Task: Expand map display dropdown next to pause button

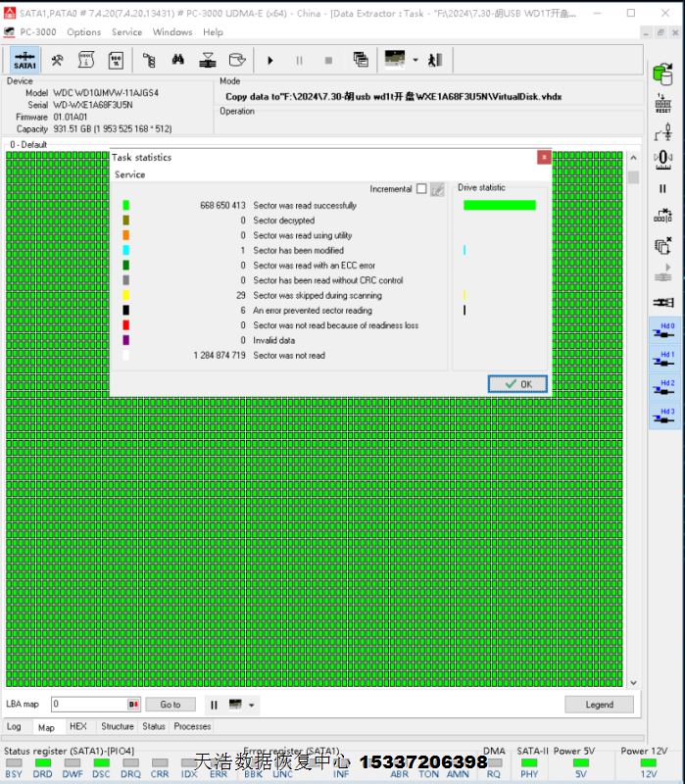Action: tap(252, 705)
